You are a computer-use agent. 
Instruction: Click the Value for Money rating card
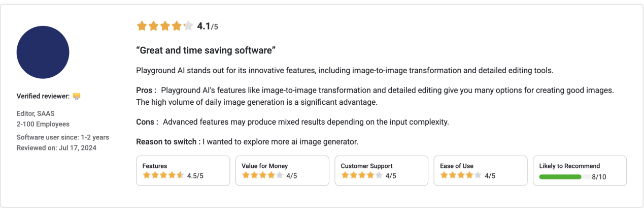(282, 170)
